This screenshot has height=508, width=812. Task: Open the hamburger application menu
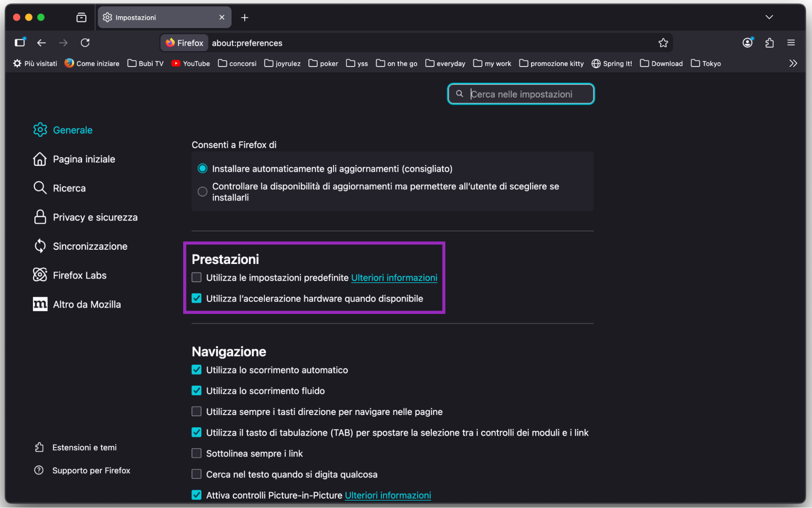click(791, 43)
